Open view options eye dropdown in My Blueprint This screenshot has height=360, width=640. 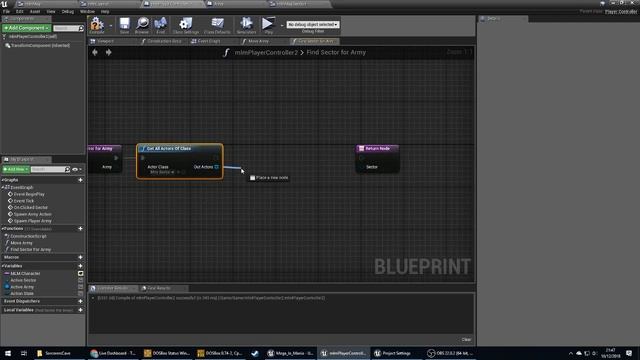pyautogui.click(x=77, y=169)
